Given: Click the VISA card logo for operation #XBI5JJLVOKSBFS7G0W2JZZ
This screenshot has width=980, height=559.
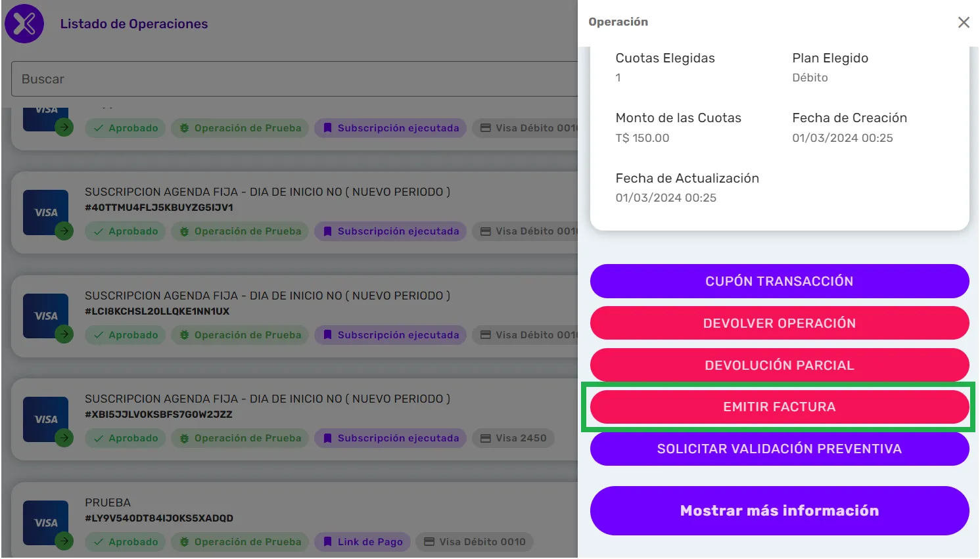Looking at the screenshot, I should [x=46, y=420].
